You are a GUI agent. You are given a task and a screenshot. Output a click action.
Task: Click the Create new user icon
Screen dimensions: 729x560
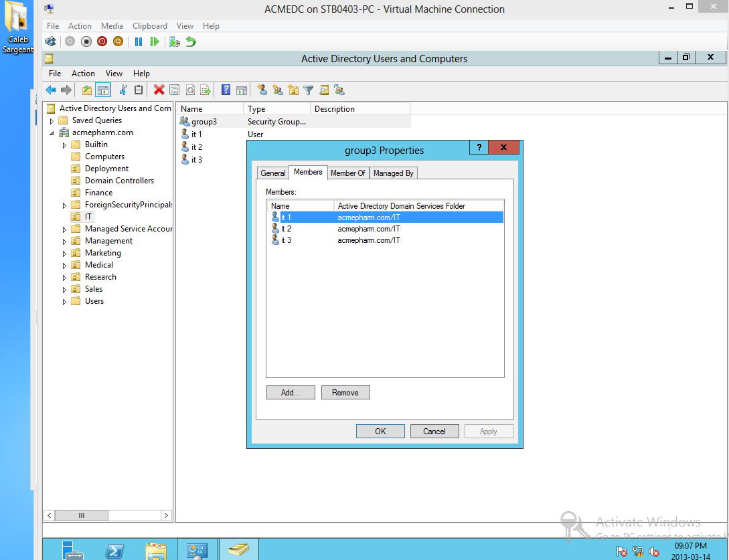262,90
